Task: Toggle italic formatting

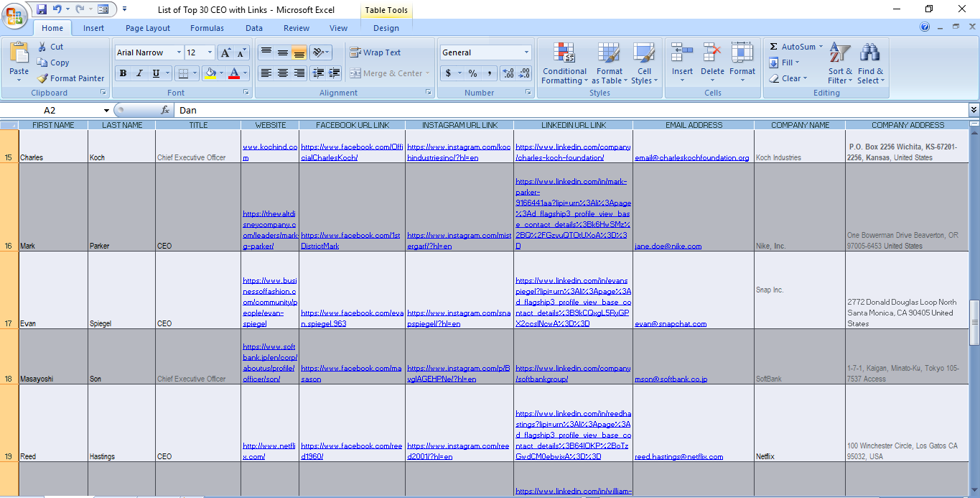Action: click(139, 73)
